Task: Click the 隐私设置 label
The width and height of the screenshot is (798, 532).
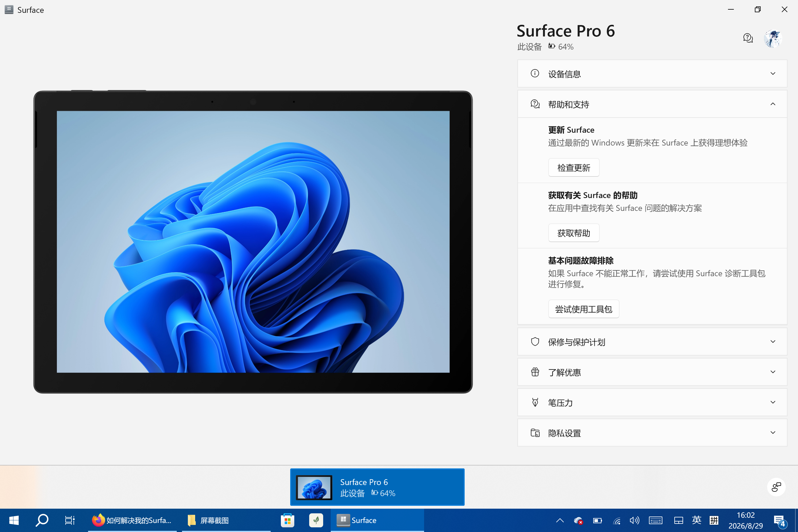Action: click(564, 433)
